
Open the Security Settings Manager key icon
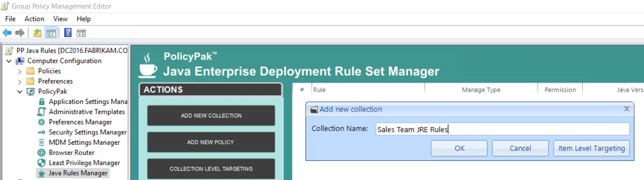point(41,132)
